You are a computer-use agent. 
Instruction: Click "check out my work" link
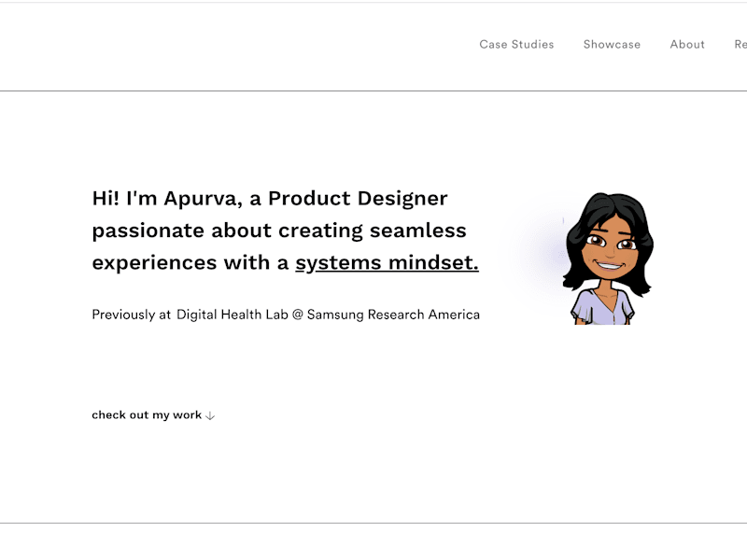pyautogui.click(x=147, y=414)
